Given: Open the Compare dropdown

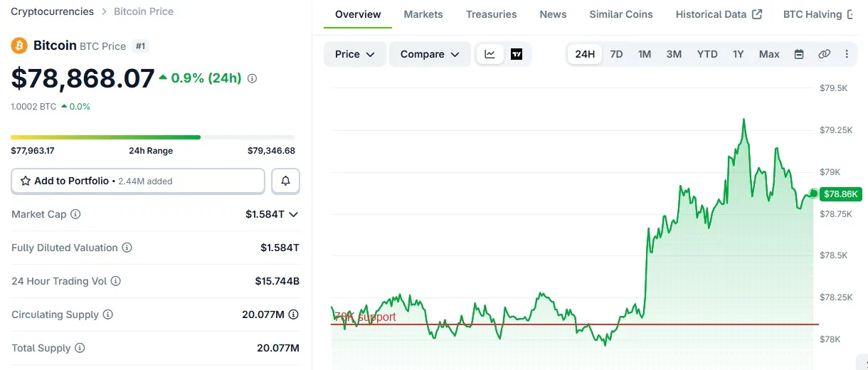Looking at the screenshot, I should click(x=430, y=54).
